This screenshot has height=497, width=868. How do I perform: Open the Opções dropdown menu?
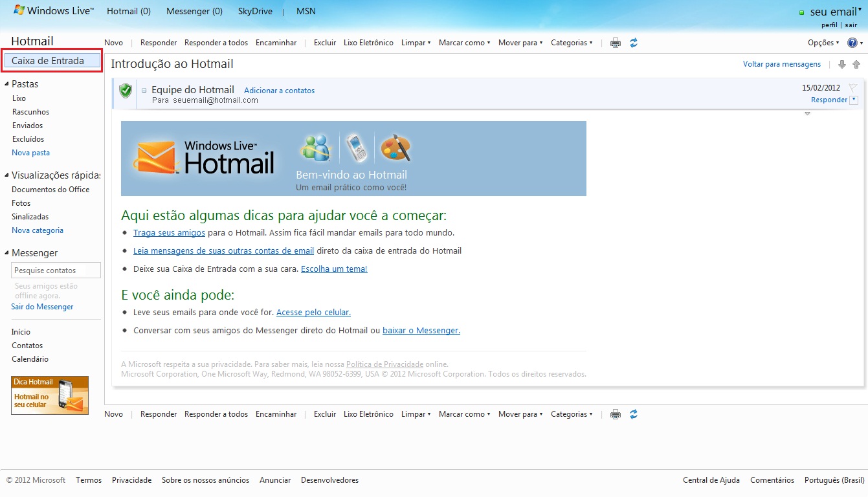(x=823, y=43)
